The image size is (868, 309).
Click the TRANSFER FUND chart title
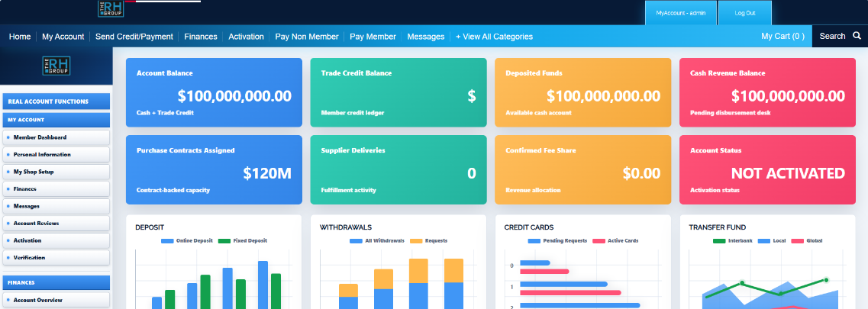point(717,227)
